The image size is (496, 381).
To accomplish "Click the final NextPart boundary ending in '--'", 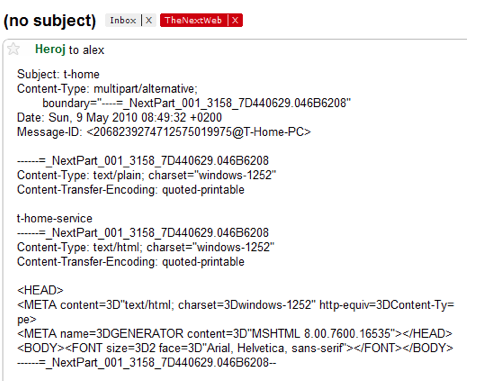I will click(x=147, y=363).
